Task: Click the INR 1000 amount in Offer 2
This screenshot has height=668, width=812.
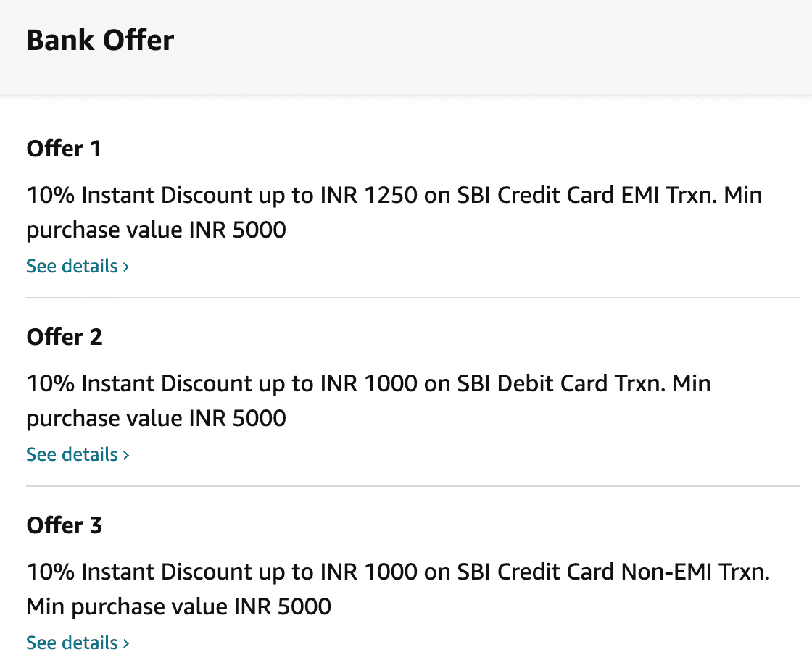Action: [x=369, y=384]
